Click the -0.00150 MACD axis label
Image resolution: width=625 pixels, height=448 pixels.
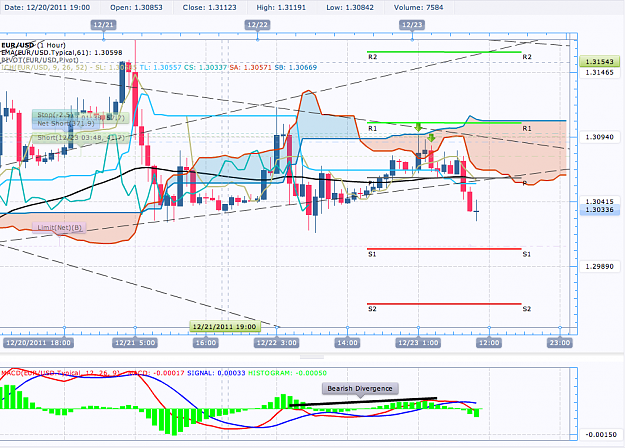601,435
